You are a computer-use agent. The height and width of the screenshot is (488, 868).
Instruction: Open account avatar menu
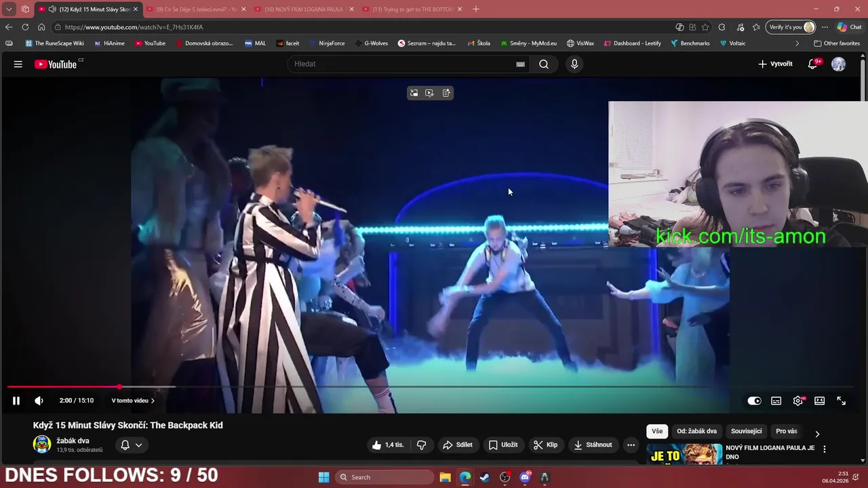click(x=839, y=64)
